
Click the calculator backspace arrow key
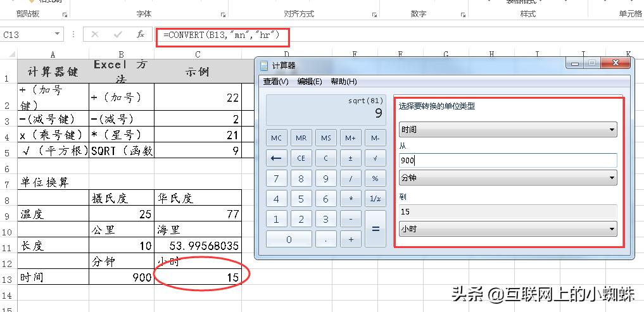coord(277,158)
